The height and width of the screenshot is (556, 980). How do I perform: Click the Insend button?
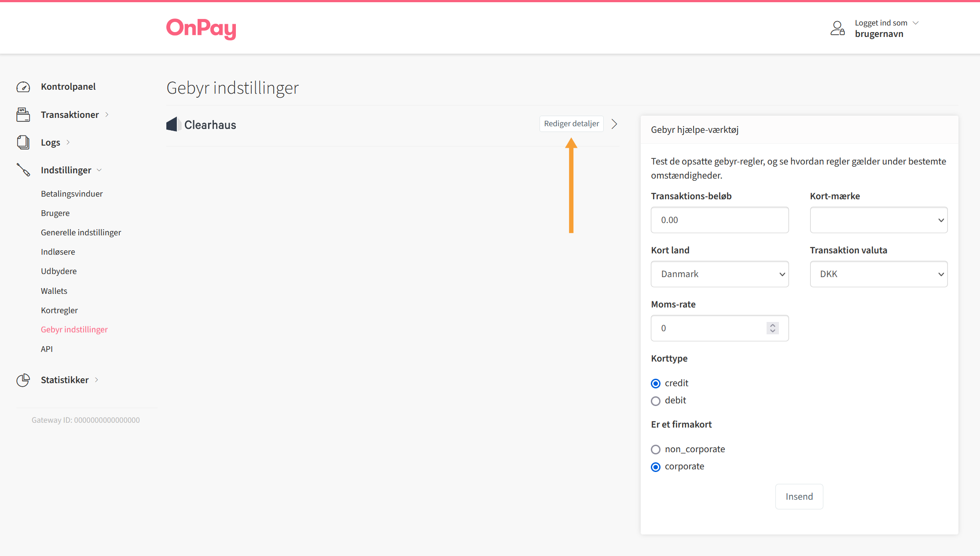[x=800, y=496]
